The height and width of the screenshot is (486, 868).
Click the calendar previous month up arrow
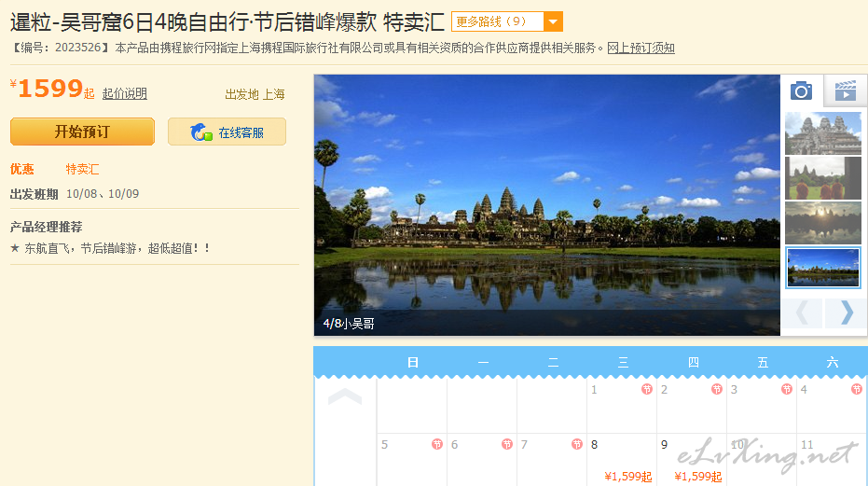(345, 396)
